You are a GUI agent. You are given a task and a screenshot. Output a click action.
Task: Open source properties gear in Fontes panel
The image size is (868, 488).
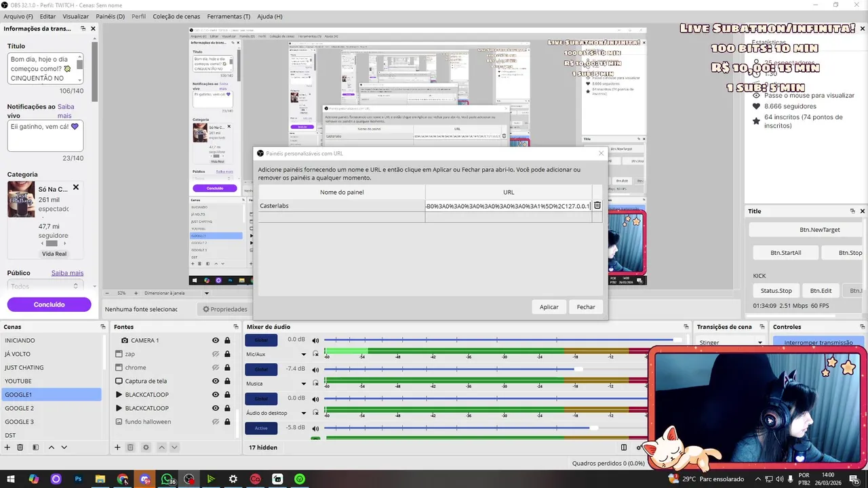[x=146, y=447]
